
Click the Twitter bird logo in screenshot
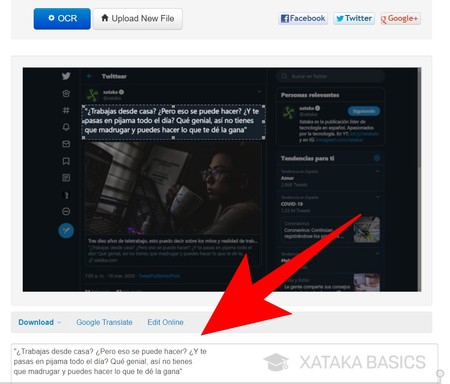(66, 76)
